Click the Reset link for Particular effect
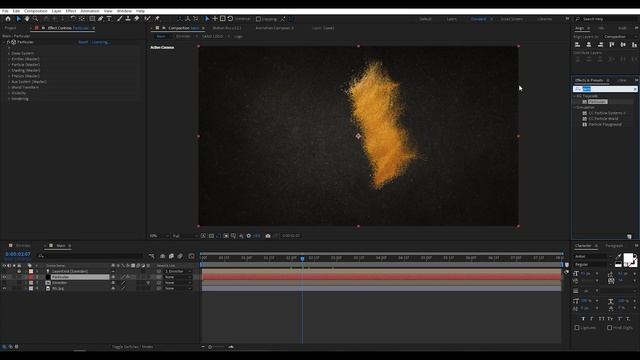 tap(83, 42)
